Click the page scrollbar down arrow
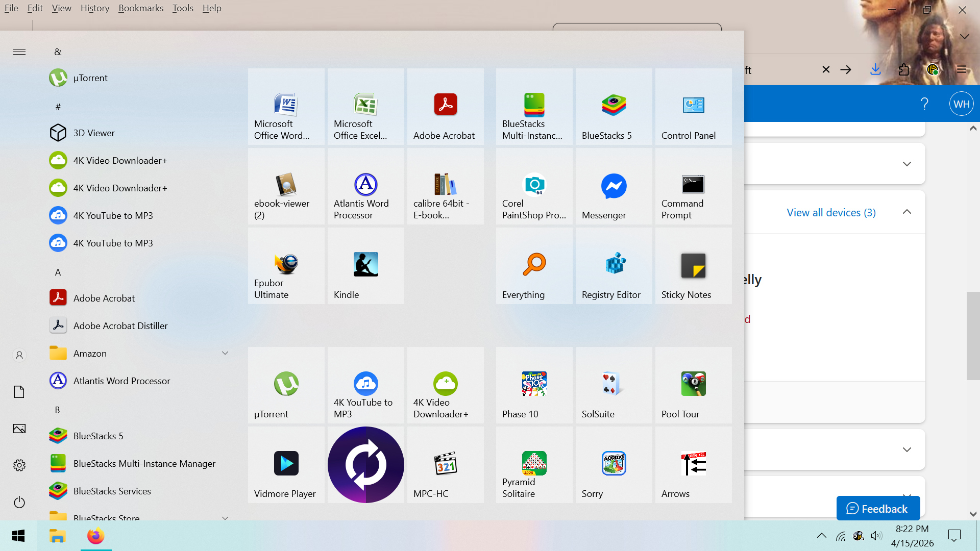980x551 pixels. click(x=973, y=514)
